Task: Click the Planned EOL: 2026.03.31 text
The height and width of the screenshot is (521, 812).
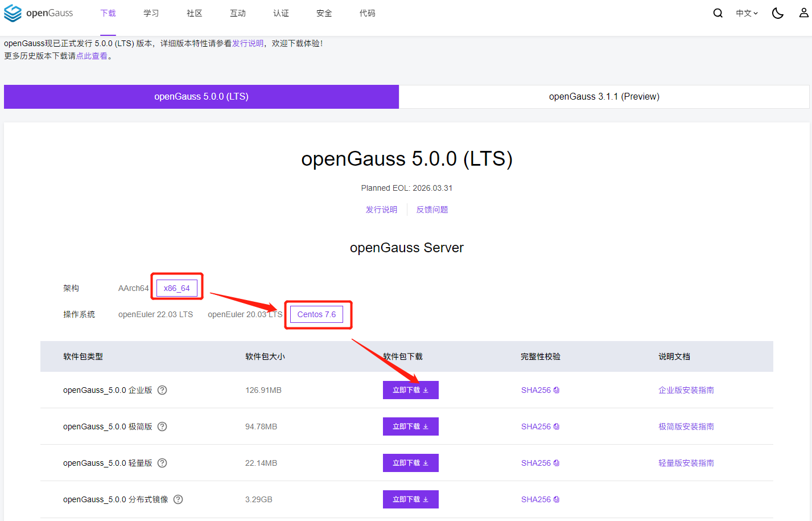Action: click(407, 188)
